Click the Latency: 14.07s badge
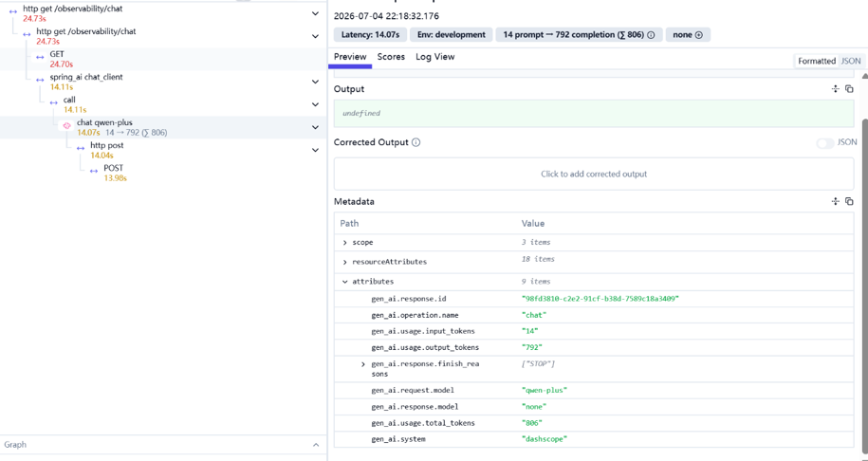The height and width of the screenshot is (461, 868). click(370, 34)
